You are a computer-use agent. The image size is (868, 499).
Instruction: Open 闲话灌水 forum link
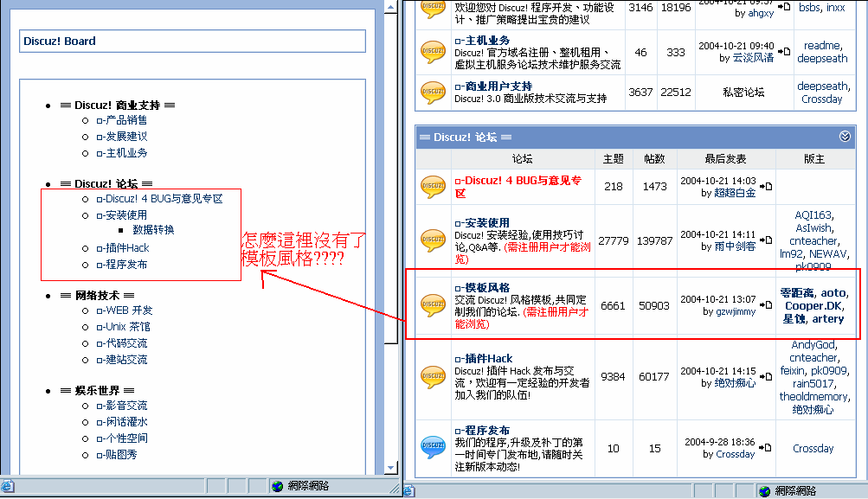tap(122, 422)
